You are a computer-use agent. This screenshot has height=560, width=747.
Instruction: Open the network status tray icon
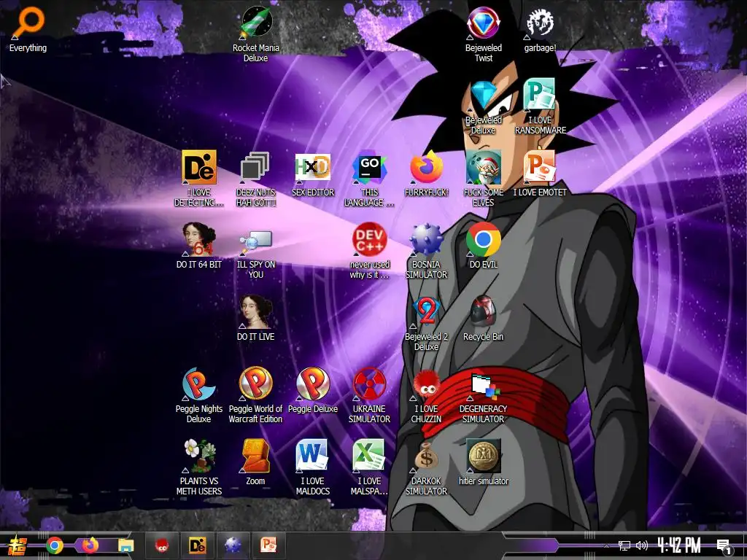(x=624, y=545)
